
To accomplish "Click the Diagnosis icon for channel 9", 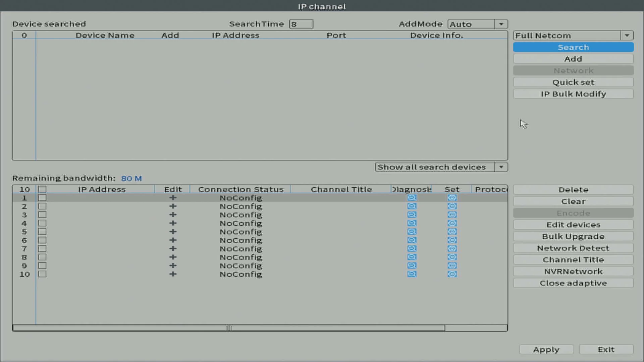I will (411, 266).
